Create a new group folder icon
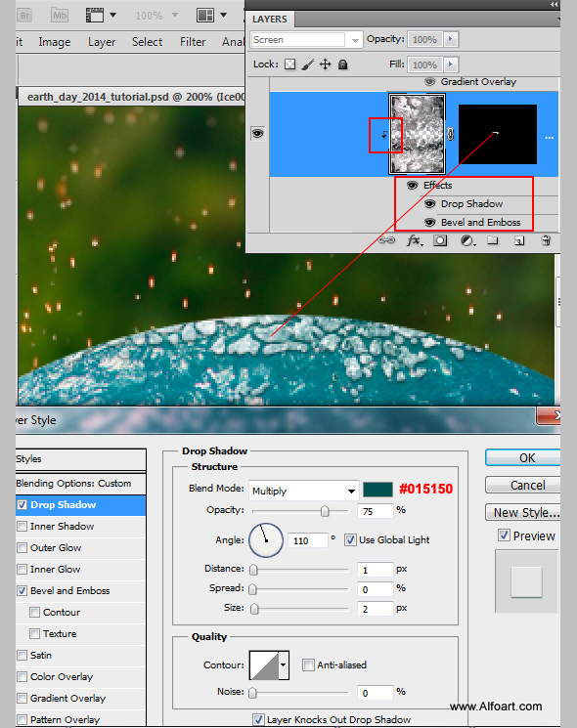Screen dimensions: 577x728 [x=493, y=240]
